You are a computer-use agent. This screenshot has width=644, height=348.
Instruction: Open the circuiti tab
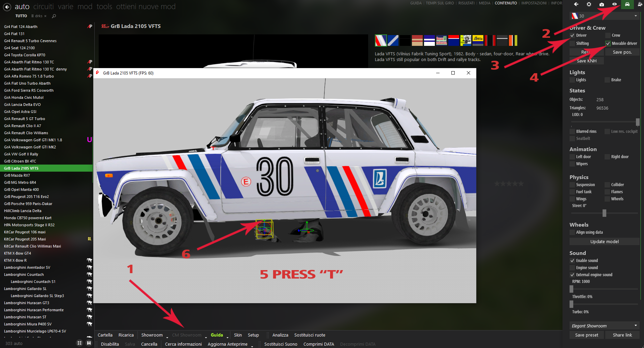coord(43,6)
